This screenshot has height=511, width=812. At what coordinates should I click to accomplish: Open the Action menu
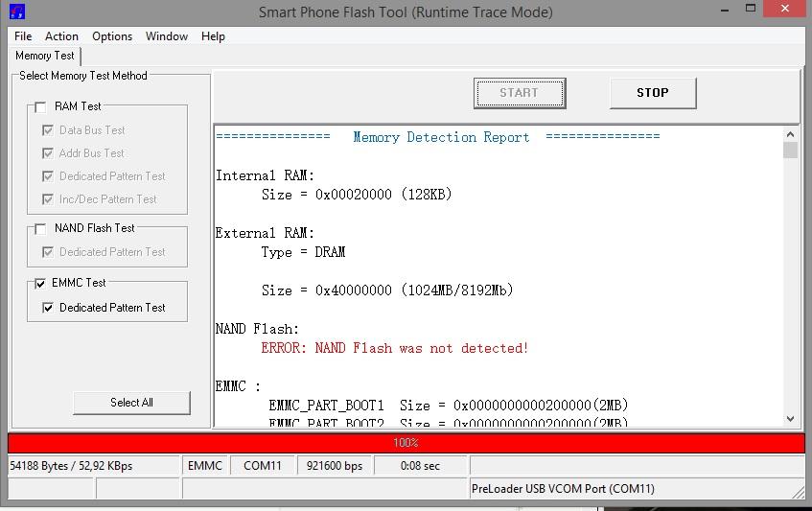point(61,36)
